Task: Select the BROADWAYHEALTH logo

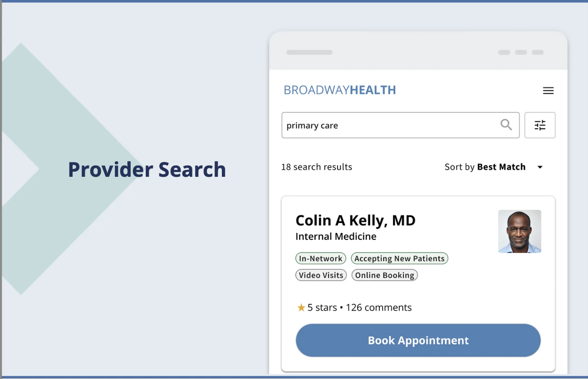Action: tap(339, 90)
